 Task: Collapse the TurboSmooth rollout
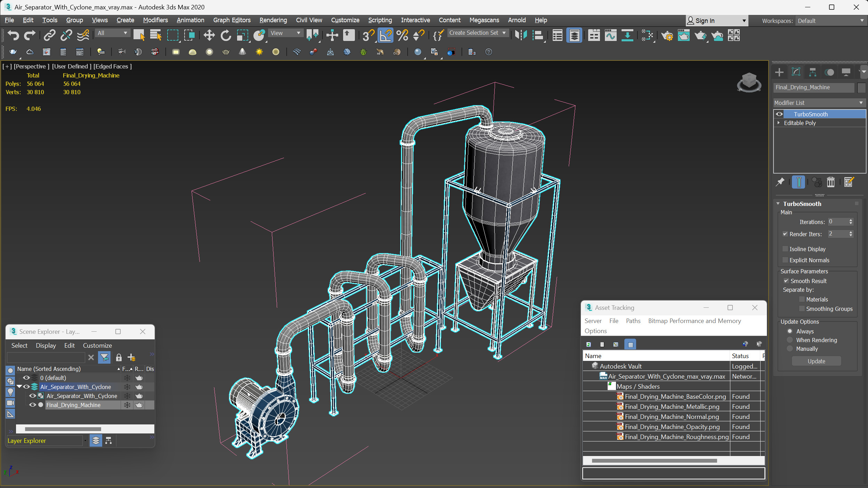point(778,204)
